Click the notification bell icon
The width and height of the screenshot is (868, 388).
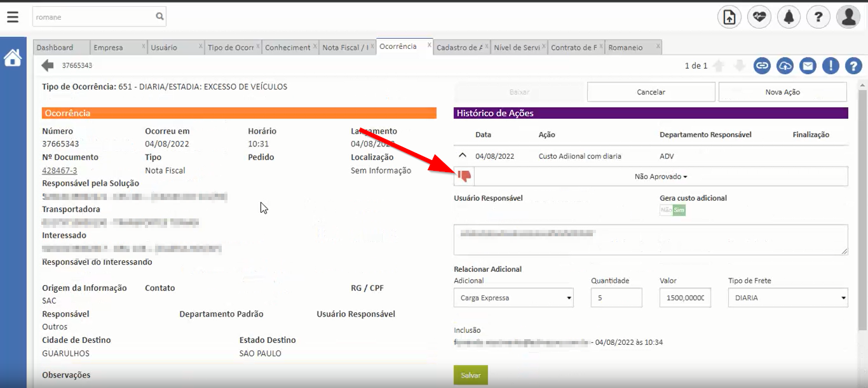click(789, 17)
